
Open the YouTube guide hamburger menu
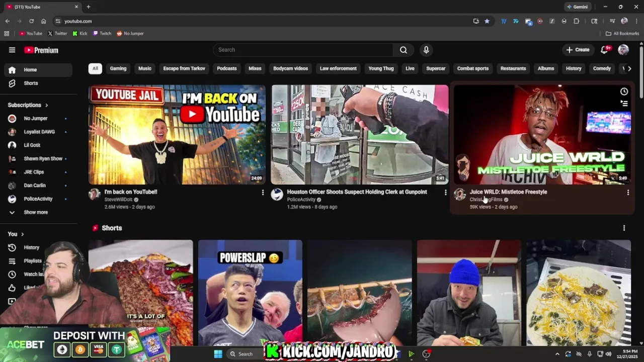[x=12, y=50]
